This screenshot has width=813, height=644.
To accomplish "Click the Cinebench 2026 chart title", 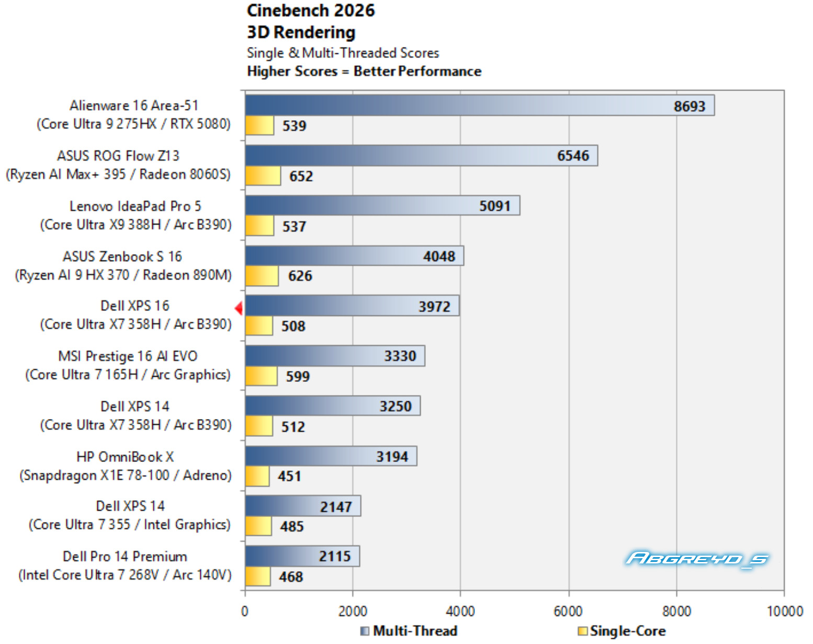I will click(x=311, y=10).
